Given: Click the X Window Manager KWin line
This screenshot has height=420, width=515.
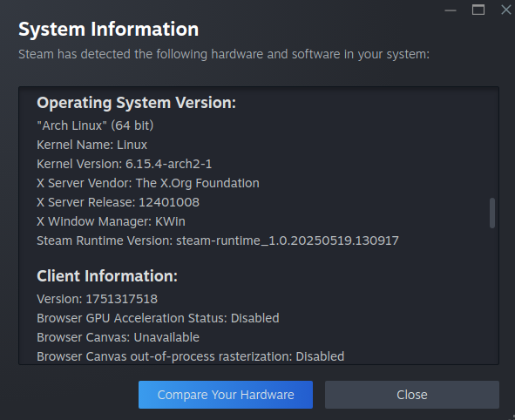Looking at the screenshot, I should coord(111,221).
